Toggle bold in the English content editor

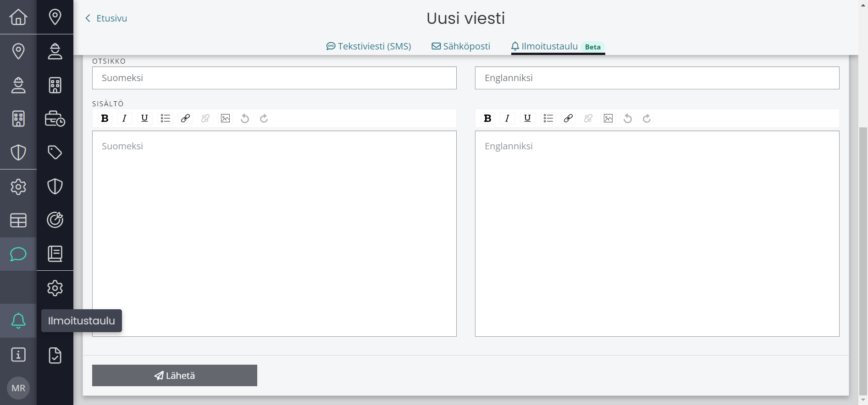pyautogui.click(x=487, y=119)
